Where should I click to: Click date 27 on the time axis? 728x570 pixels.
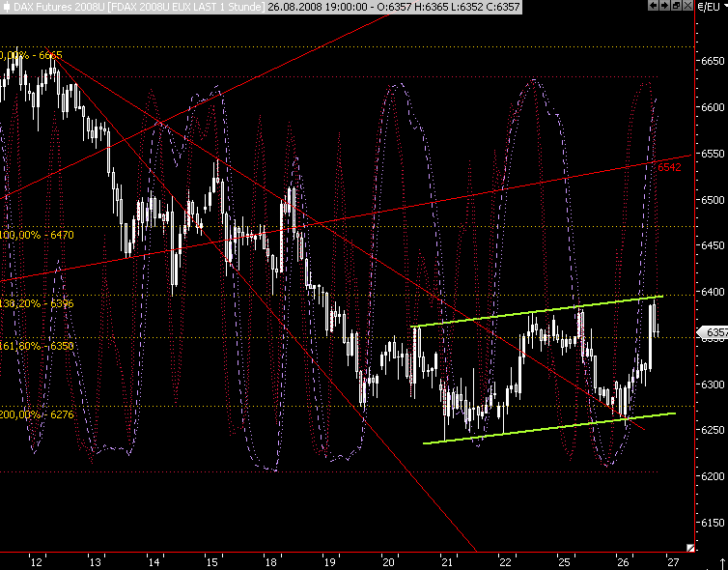tap(673, 562)
